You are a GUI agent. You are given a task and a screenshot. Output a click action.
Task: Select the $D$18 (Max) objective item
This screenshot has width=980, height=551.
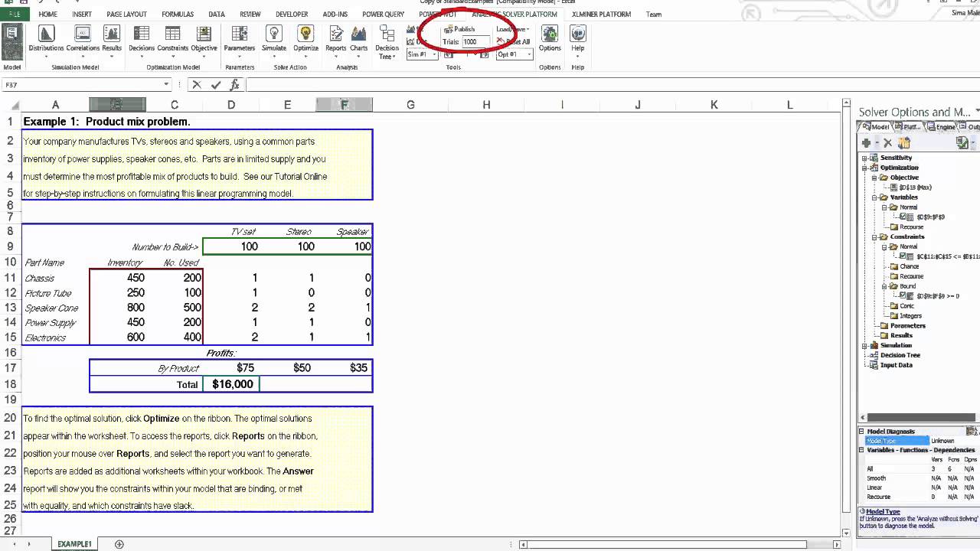tap(916, 187)
